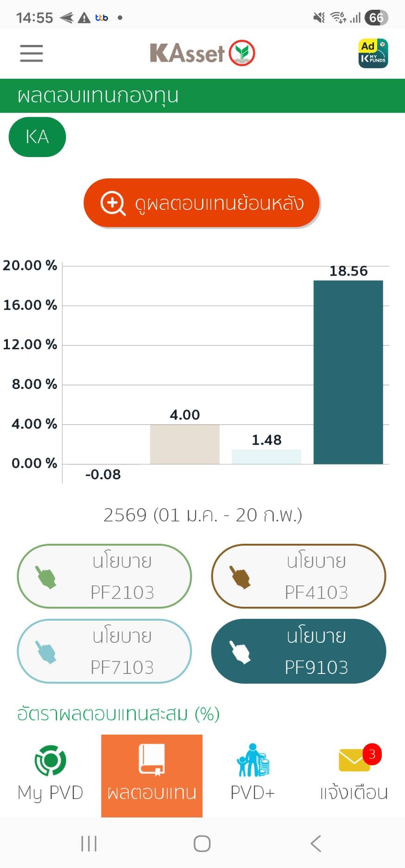Open the K-My Funds ad icon
This screenshot has height=868, width=405.
coord(373,53)
